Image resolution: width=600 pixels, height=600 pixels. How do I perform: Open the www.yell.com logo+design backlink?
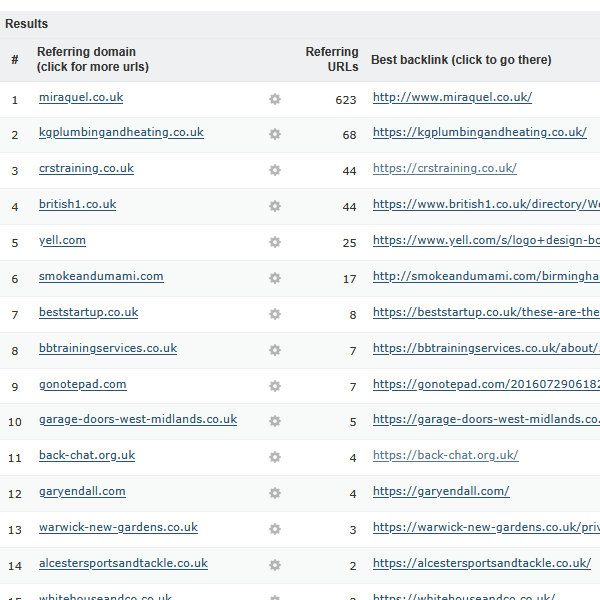(486, 241)
